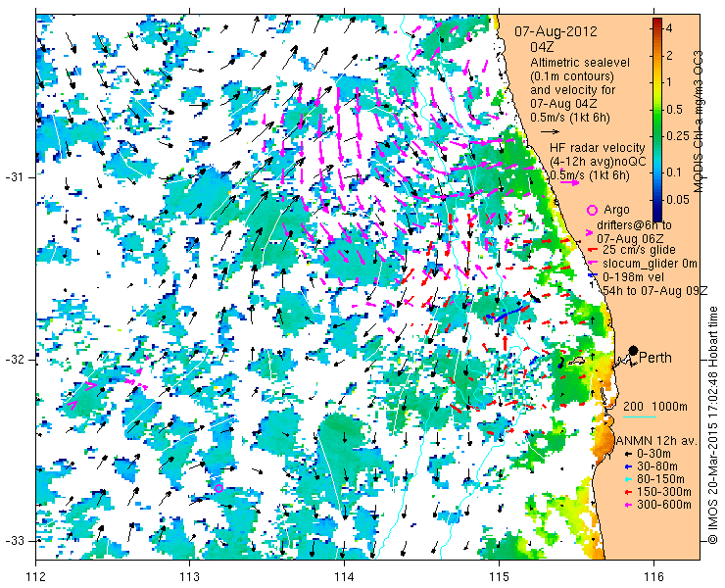Click the date label 07-Aug-2012
The image size is (725, 588).
(556, 32)
